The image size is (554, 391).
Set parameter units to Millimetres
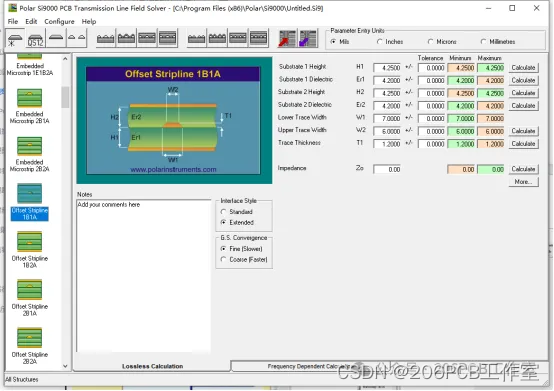tap(483, 42)
